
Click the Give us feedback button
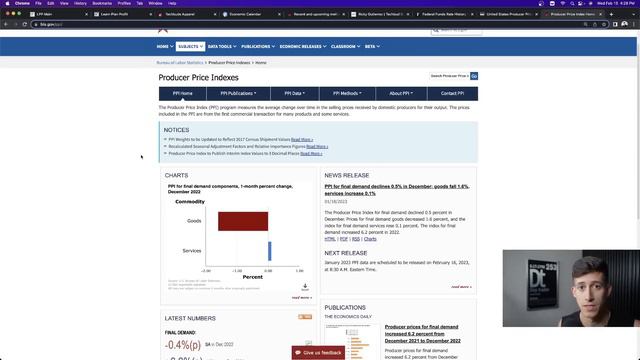pyautogui.click(x=318, y=353)
